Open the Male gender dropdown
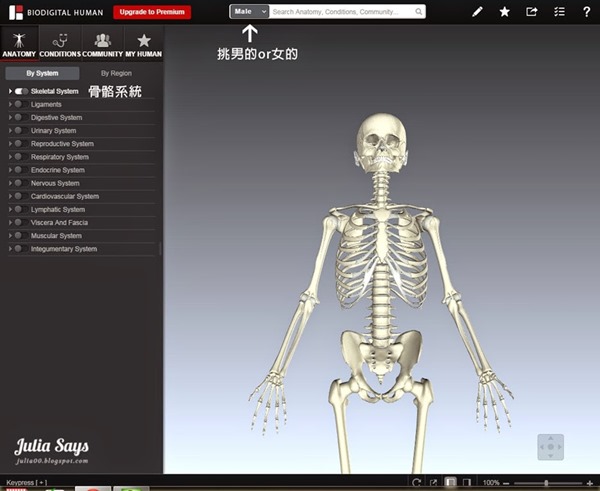The height and width of the screenshot is (491, 600). click(250, 12)
